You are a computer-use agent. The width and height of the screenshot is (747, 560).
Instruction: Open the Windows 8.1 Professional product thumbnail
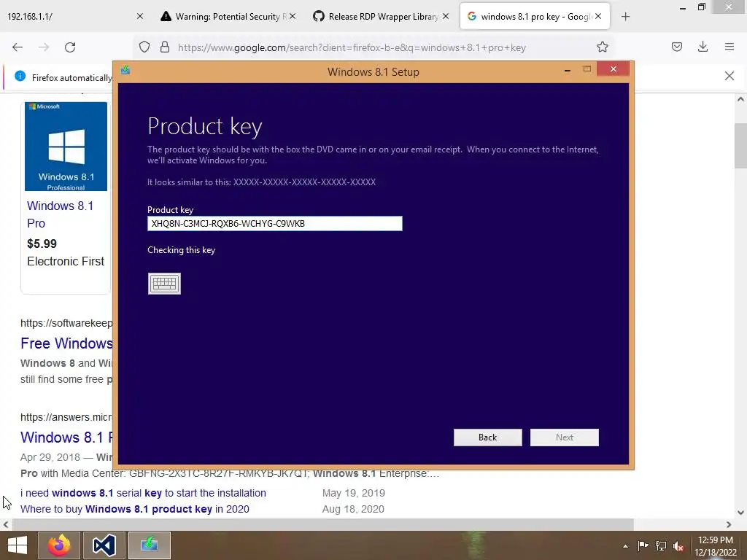coord(66,146)
